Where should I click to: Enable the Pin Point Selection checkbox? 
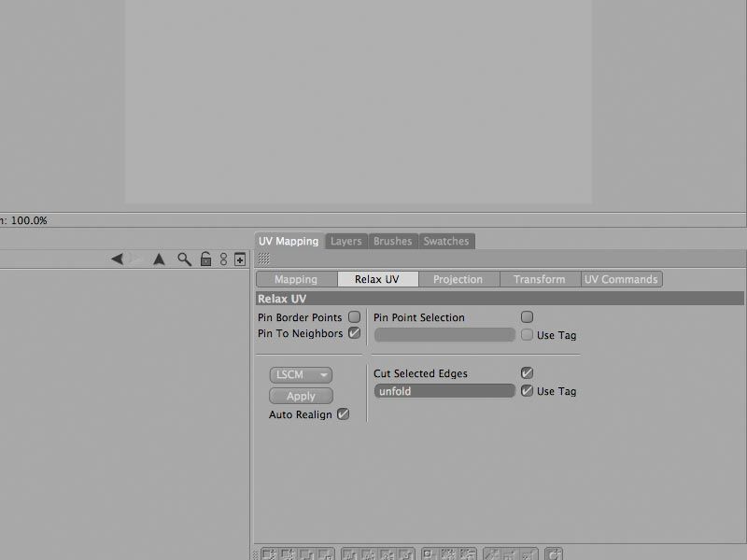tap(527, 317)
